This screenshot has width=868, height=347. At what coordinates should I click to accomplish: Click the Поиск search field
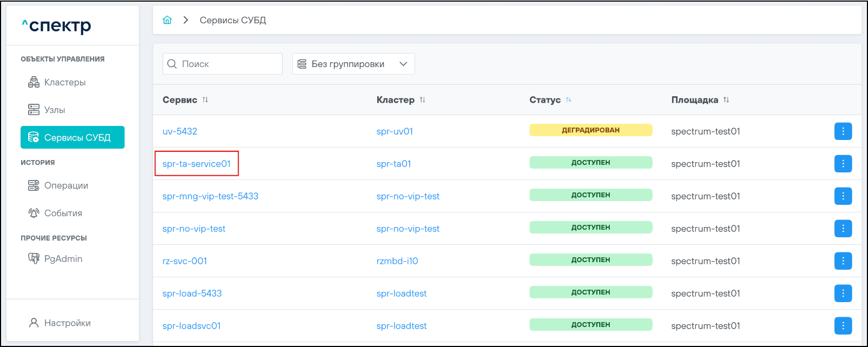(227, 64)
